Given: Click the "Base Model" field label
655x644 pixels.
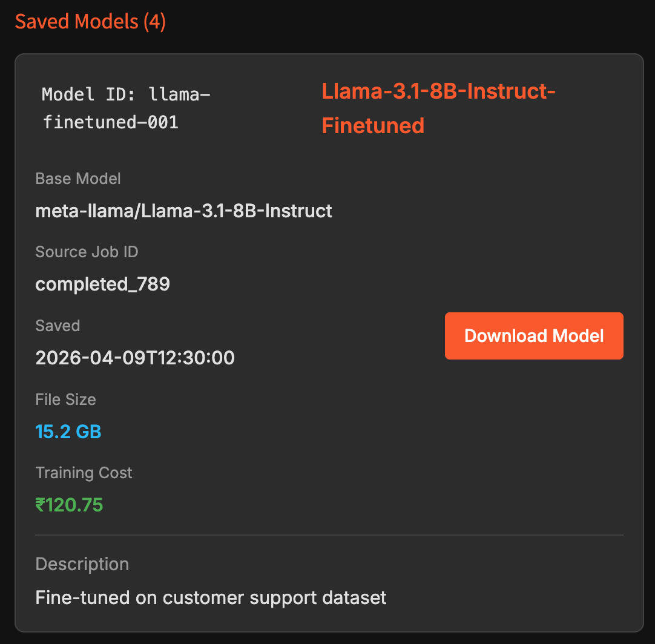Looking at the screenshot, I should 78,179.
